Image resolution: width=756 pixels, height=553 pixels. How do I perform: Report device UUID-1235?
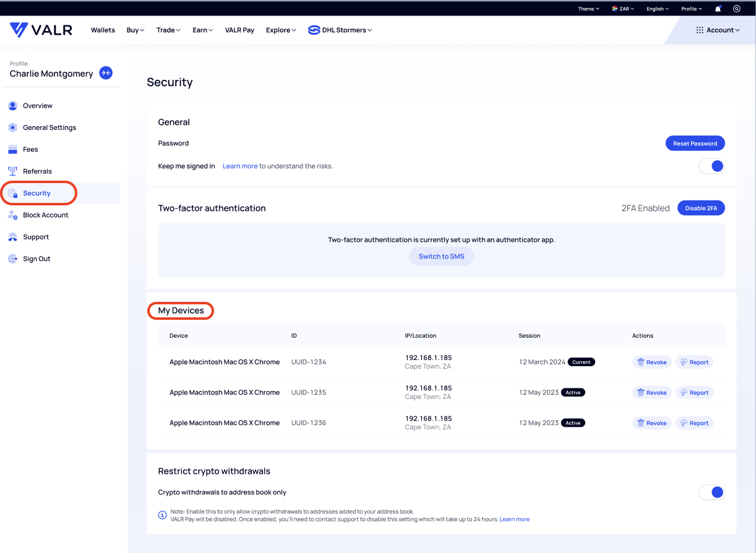(694, 392)
